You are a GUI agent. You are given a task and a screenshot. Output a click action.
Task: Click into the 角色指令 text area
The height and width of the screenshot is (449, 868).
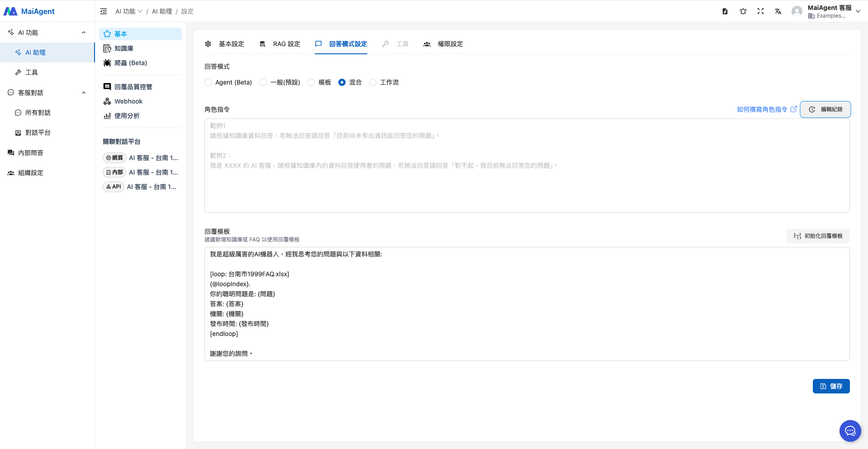526,181
